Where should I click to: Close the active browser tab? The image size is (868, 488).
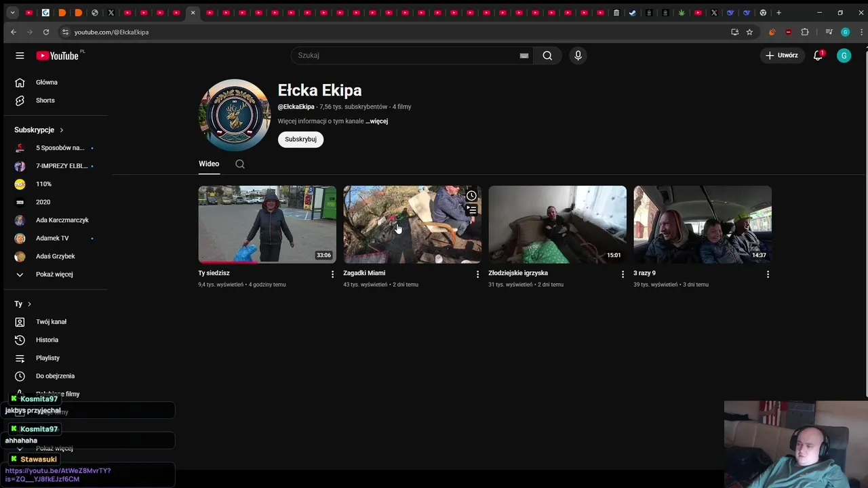(193, 12)
